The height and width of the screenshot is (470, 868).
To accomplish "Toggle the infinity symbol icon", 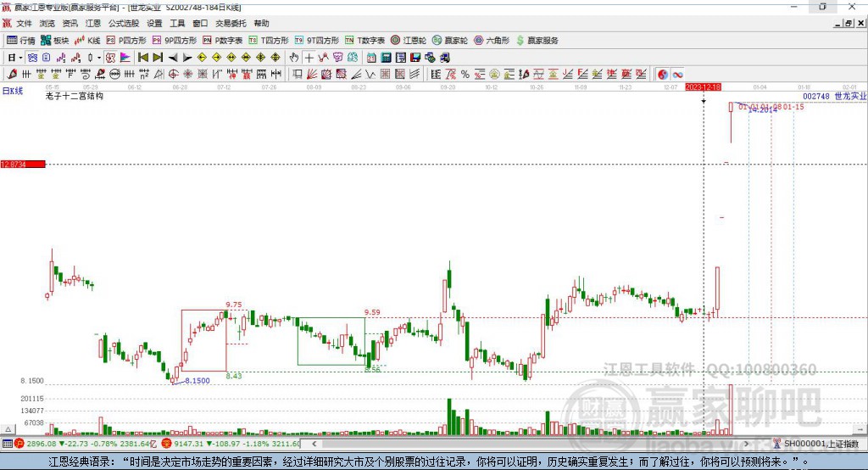I will (677, 74).
